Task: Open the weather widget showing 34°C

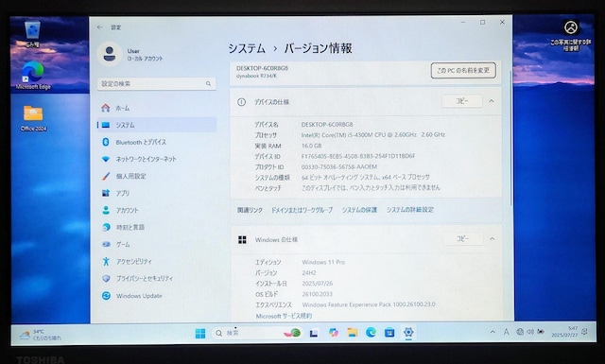Action: (x=40, y=335)
